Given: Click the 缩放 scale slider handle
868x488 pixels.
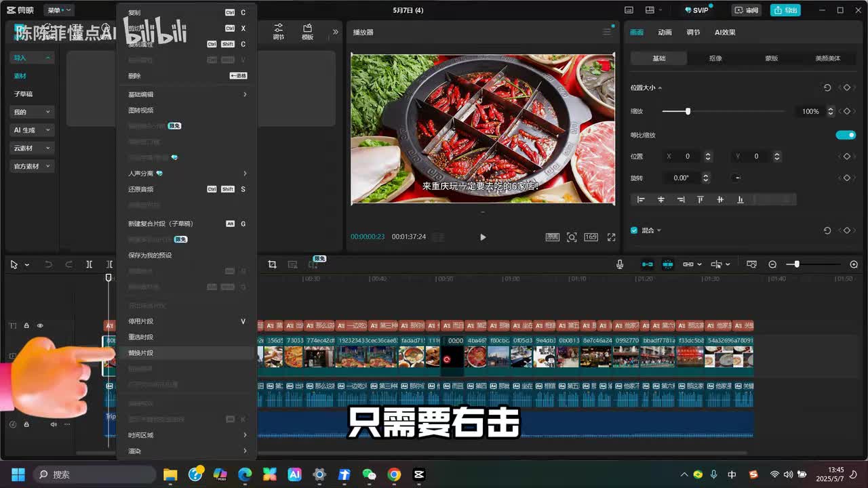Looking at the screenshot, I should pyautogui.click(x=688, y=111).
